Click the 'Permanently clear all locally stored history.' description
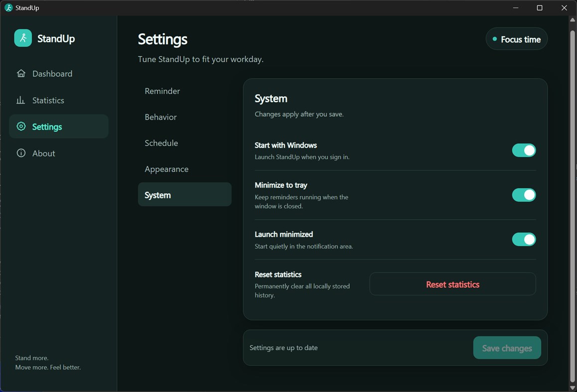The image size is (577, 392). pyautogui.click(x=302, y=290)
